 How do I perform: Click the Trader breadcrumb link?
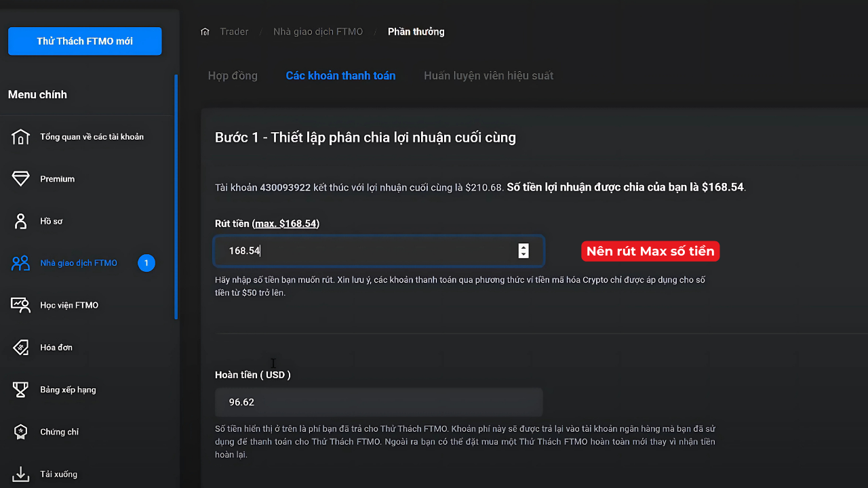pos(234,32)
